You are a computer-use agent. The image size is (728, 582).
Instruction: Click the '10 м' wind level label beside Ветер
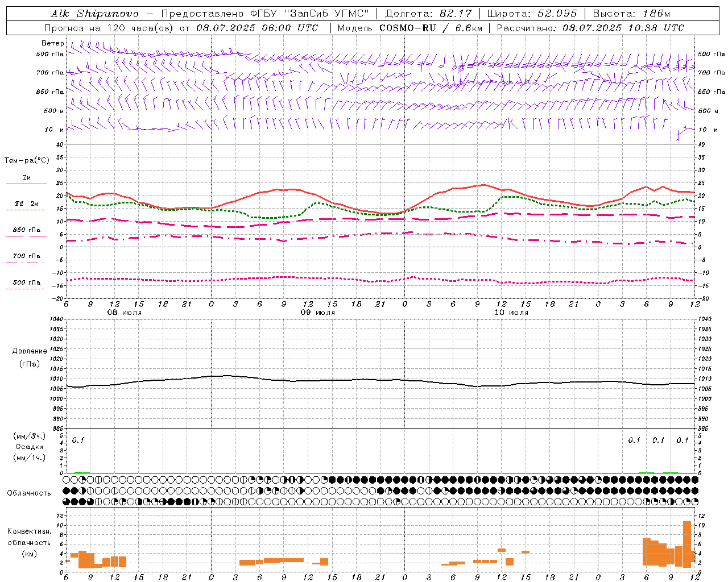(55, 130)
